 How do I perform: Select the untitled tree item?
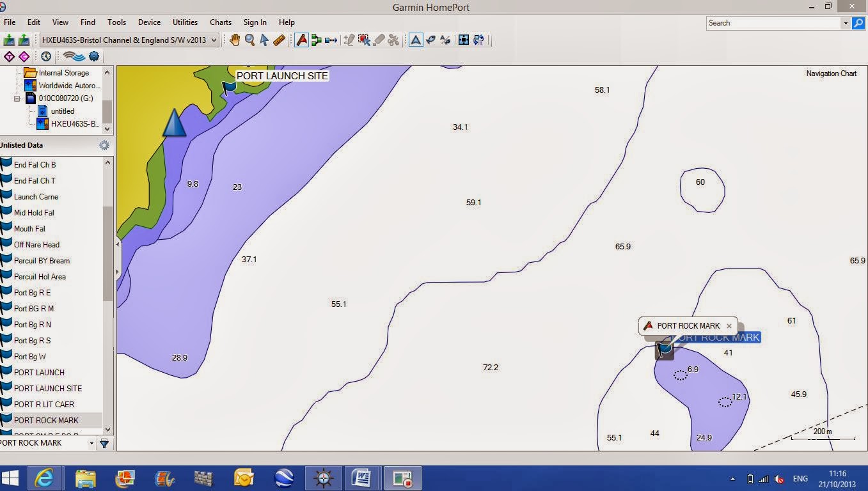(63, 111)
